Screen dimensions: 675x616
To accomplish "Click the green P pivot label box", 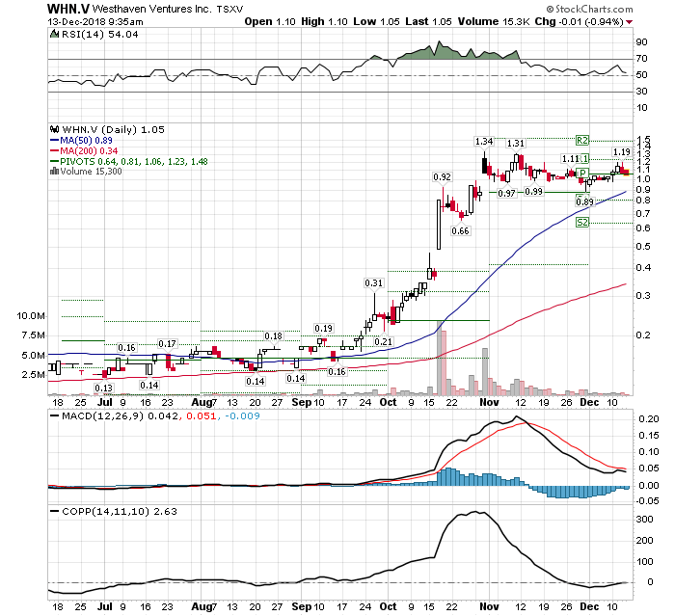I will pyautogui.click(x=582, y=174).
